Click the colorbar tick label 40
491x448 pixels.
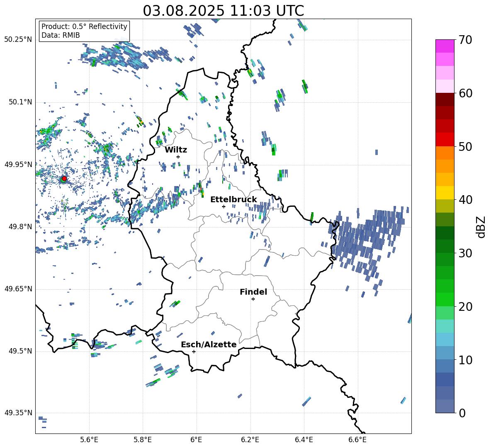point(465,200)
